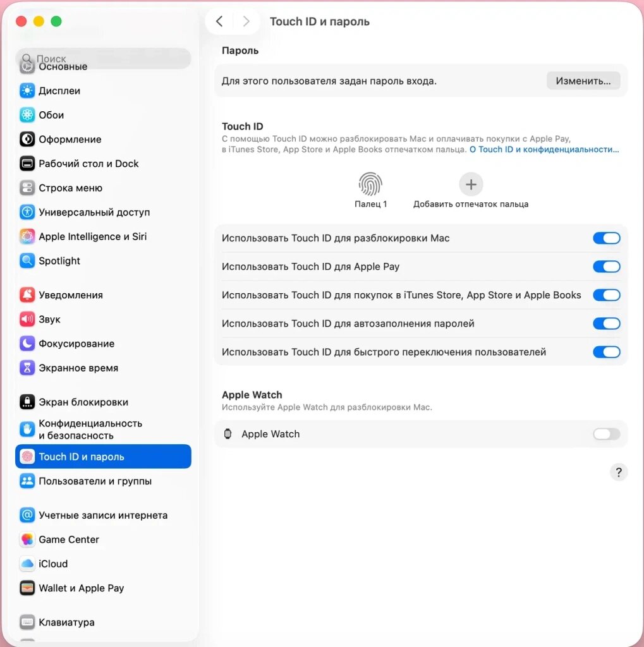Open Apple Intelligence и Siri icon
The width and height of the screenshot is (644, 647).
pos(27,236)
